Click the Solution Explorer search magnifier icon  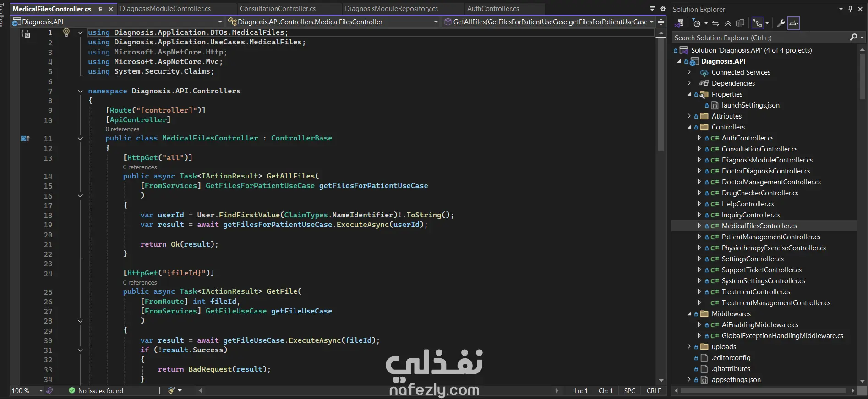point(853,38)
